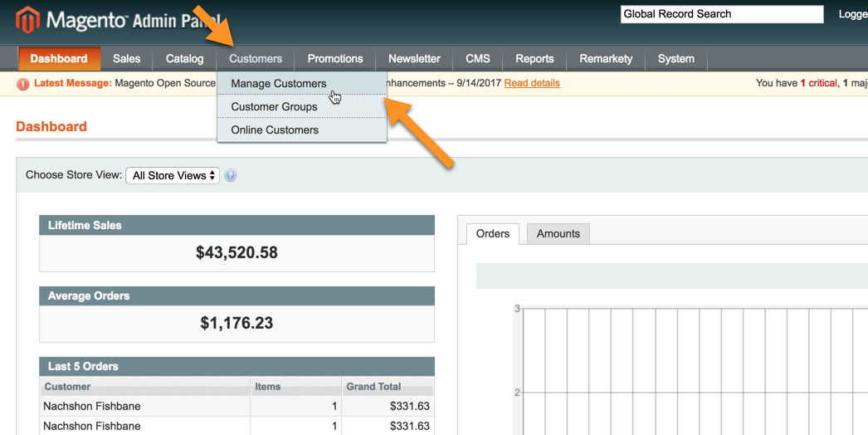
Task: Open the Promotions menu
Action: (x=335, y=59)
